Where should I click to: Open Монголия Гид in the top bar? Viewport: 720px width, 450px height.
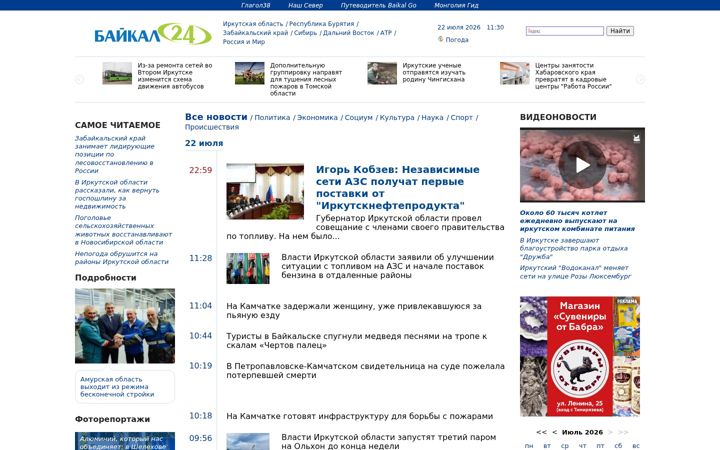pyautogui.click(x=456, y=5)
